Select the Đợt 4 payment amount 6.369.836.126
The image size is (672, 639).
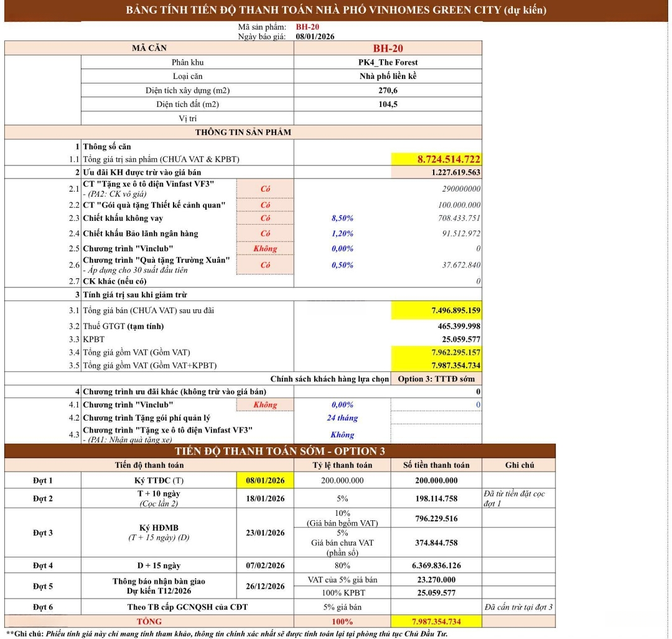(436, 566)
